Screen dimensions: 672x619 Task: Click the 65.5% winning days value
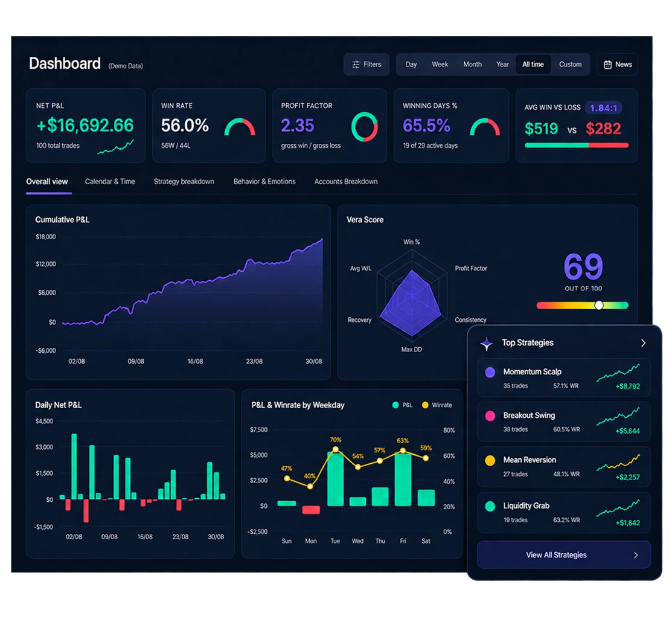(426, 126)
